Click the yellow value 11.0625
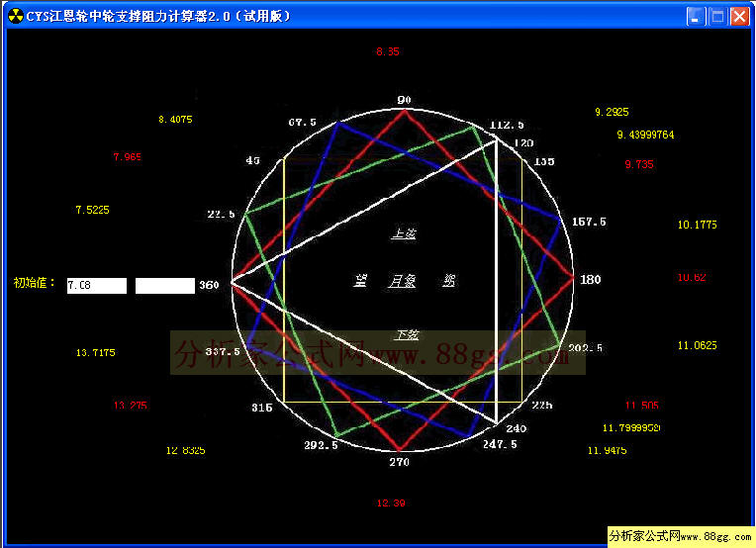 point(698,345)
